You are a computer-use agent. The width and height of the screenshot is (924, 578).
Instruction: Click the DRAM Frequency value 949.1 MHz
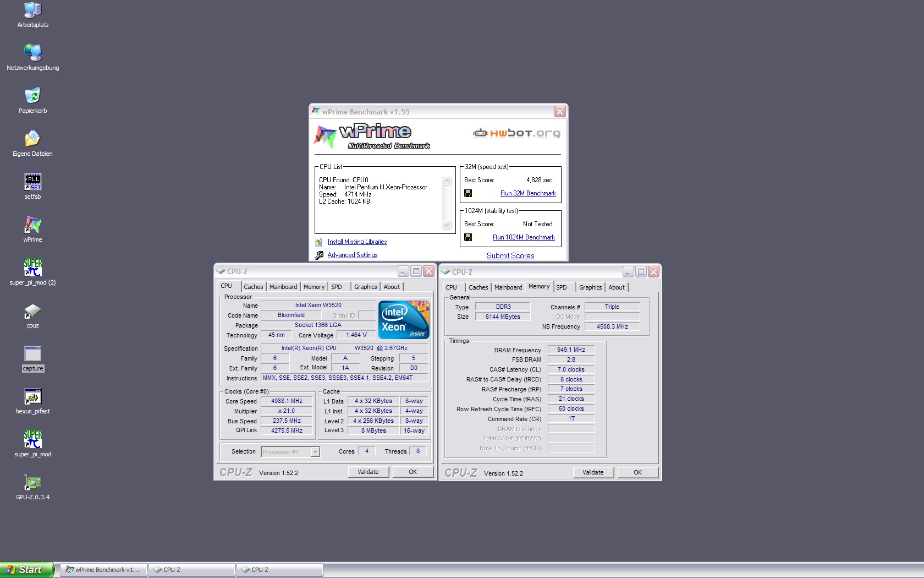[x=571, y=350]
